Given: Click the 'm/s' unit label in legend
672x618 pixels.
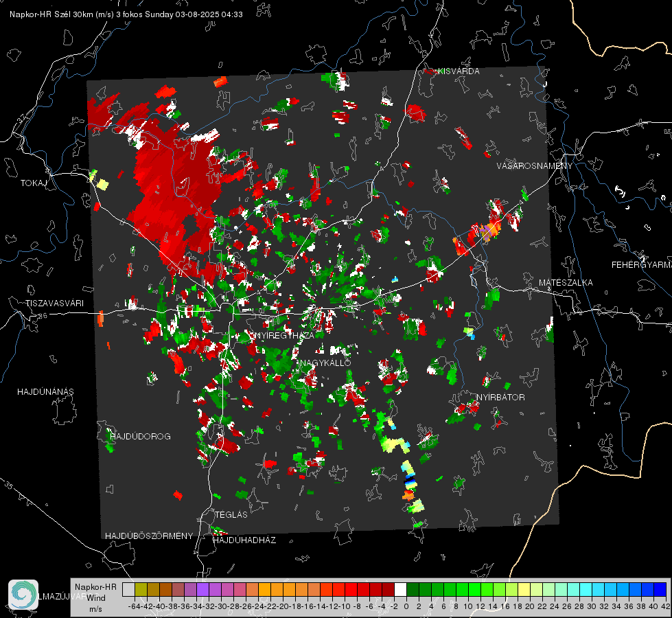Looking at the screenshot, I should pos(95,609).
